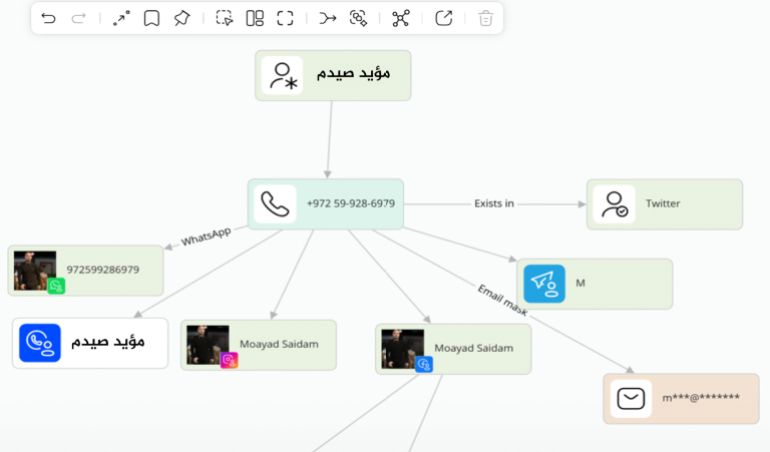This screenshot has height=452, width=770.
Task: Click the masked email m***@******* text
Action: (701, 397)
